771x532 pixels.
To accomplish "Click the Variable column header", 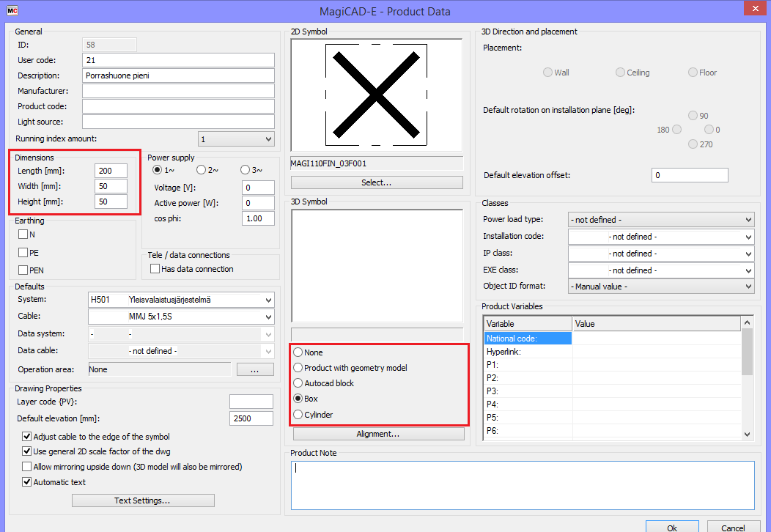I will (528, 324).
